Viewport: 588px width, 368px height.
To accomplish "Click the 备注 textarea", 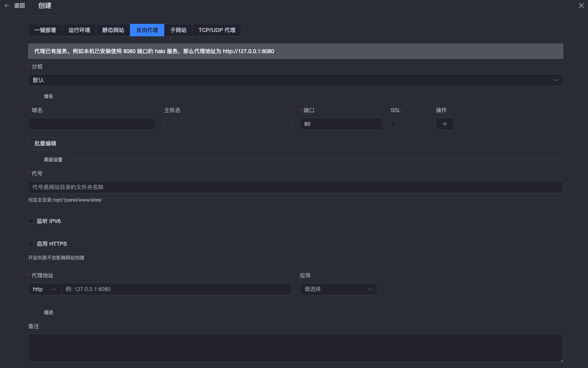I will 295,348.
